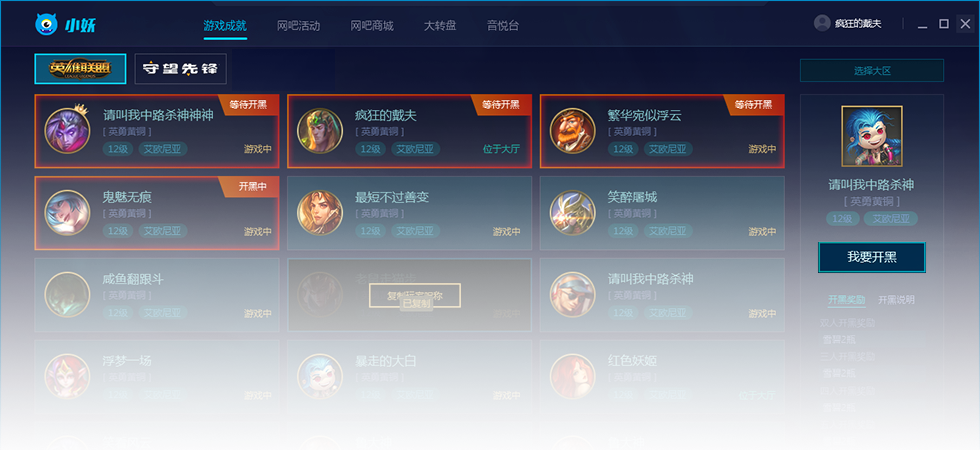
Task: Switch to the 守望先锋 game logo
Action: [181, 69]
